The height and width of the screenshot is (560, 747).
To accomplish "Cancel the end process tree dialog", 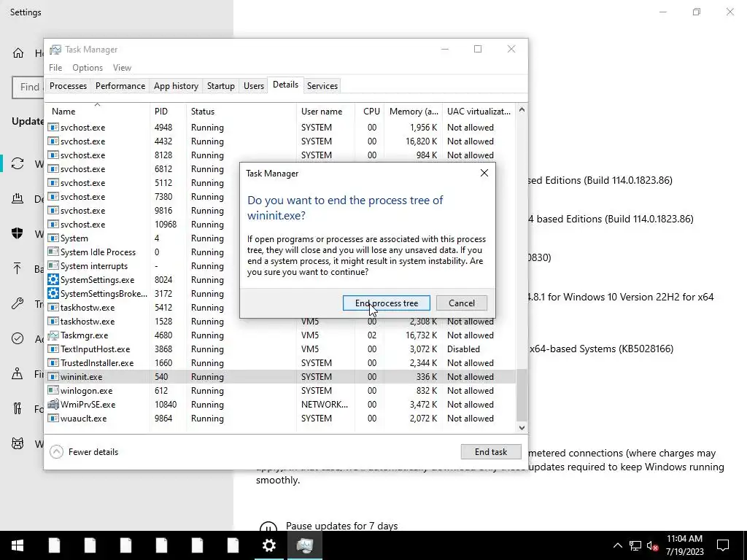I will [x=461, y=303].
